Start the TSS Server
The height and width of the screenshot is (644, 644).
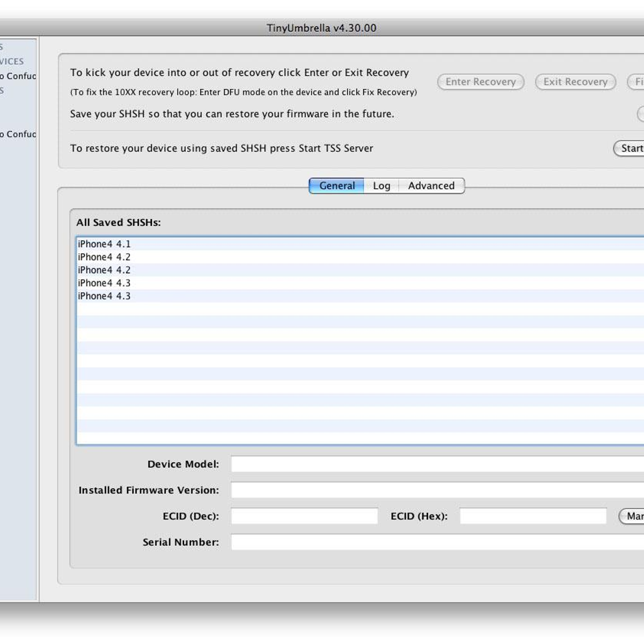click(629, 148)
